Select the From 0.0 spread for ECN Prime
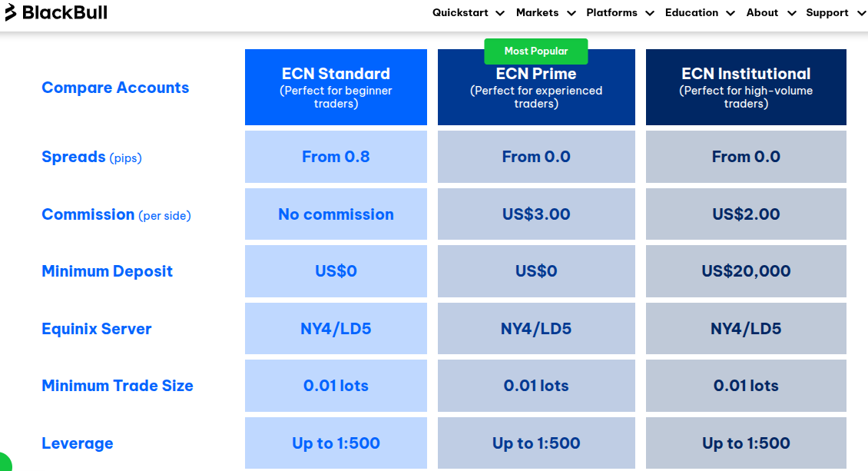868x471 pixels. (x=535, y=157)
